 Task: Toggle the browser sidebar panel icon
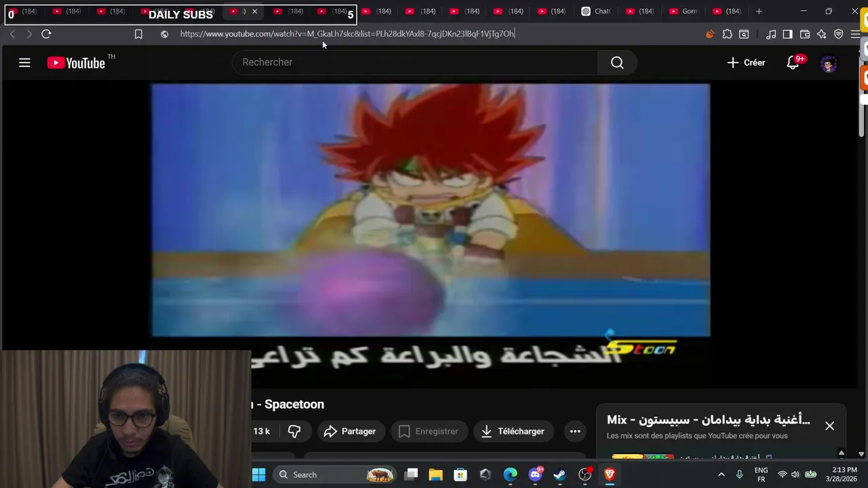[787, 34]
